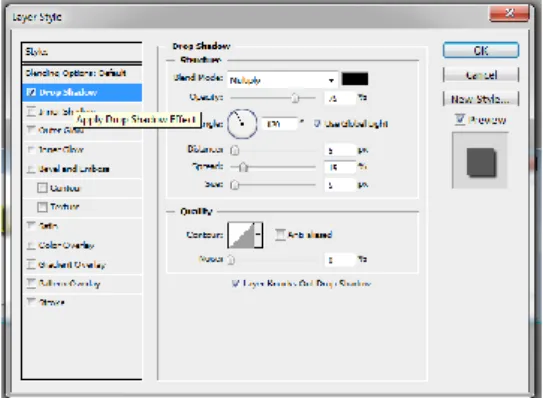Click the Opacity slider handle
This screenshot has height=398, width=543.
[295, 98]
